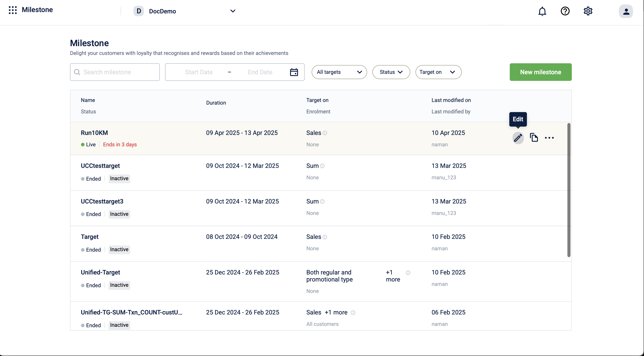The width and height of the screenshot is (644, 356).
Task: Open the Target on filter dropdown
Action: 438,72
